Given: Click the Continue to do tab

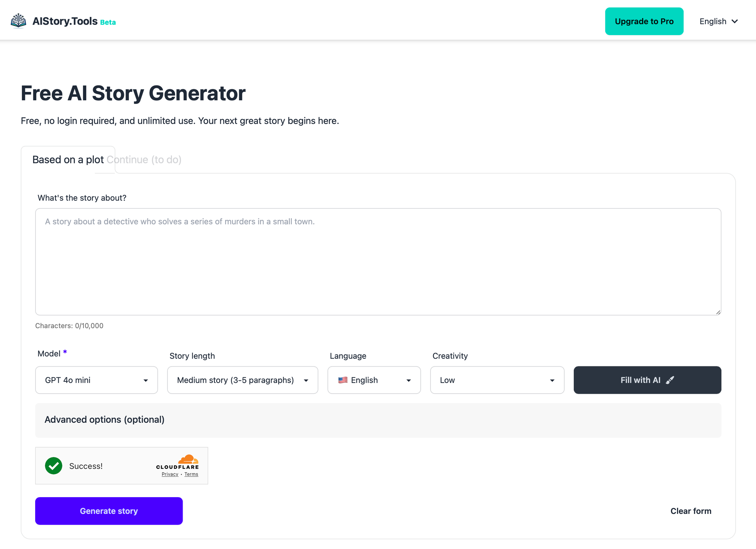Looking at the screenshot, I should (x=145, y=159).
